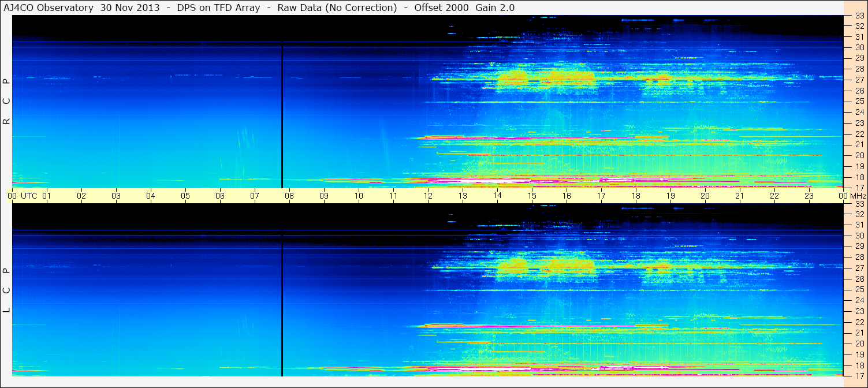Click "DPS on TFD Array" header text
This screenshot has height=388, width=868.
coord(218,8)
